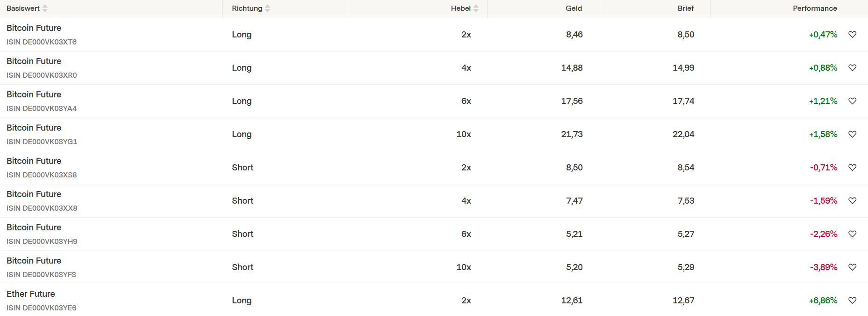Screen dimensions: 868x316
Task: Click heart icon for Bitcoin Short 2x
Action: point(852,168)
